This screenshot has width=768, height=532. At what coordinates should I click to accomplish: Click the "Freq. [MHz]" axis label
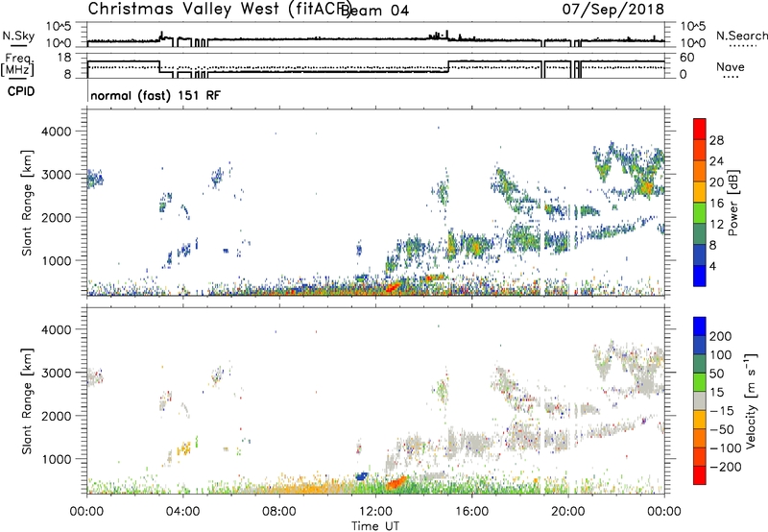(x=17, y=65)
